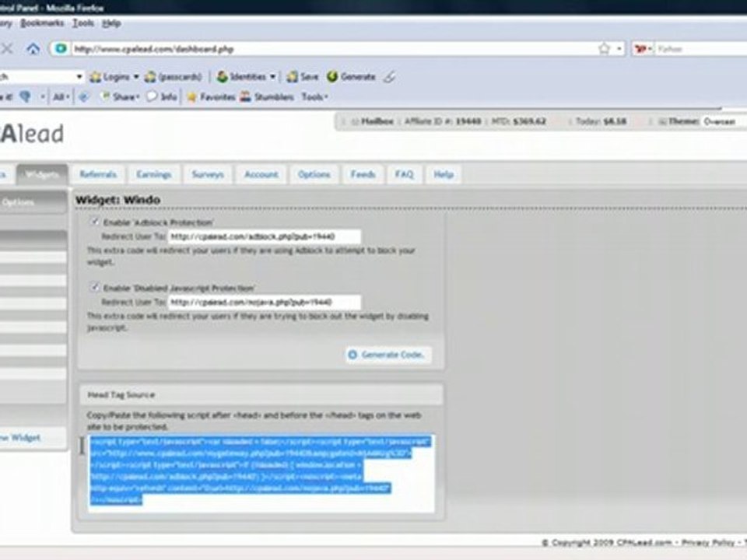
Task: Switch to the Earnings tab
Action: click(154, 174)
